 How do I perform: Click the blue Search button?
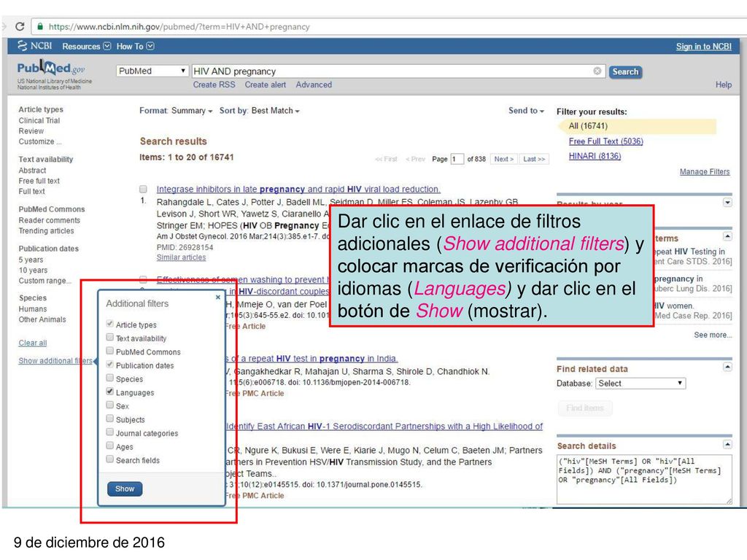(x=625, y=71)
